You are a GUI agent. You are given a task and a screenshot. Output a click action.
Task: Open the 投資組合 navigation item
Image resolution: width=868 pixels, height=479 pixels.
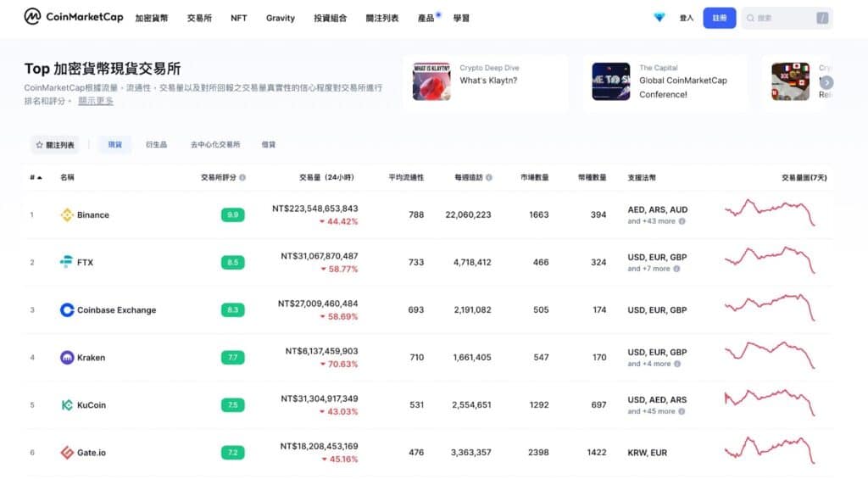pos(331,19)
